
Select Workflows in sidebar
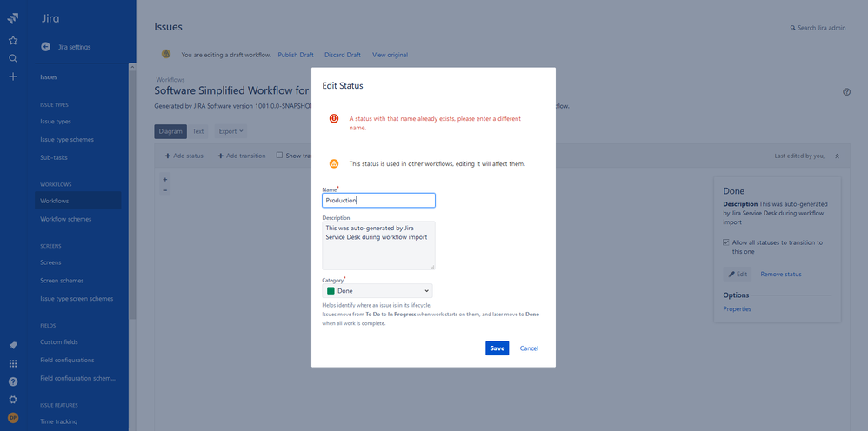(78, 201)
